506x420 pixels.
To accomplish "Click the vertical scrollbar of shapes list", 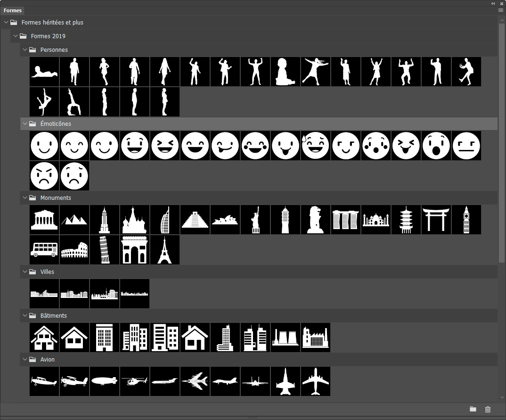I will tap(502, 141).
